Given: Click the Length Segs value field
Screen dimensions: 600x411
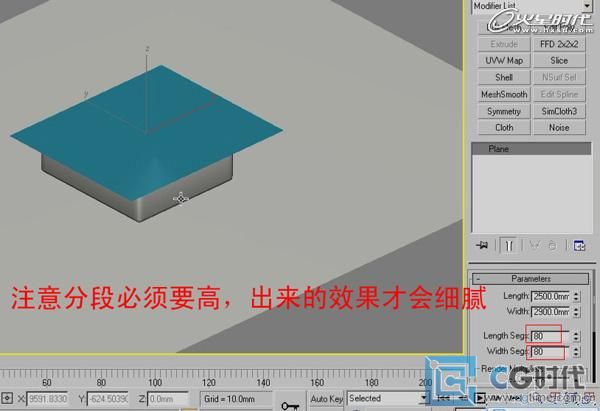Looking at the screenshot, I should pos(551,336).
